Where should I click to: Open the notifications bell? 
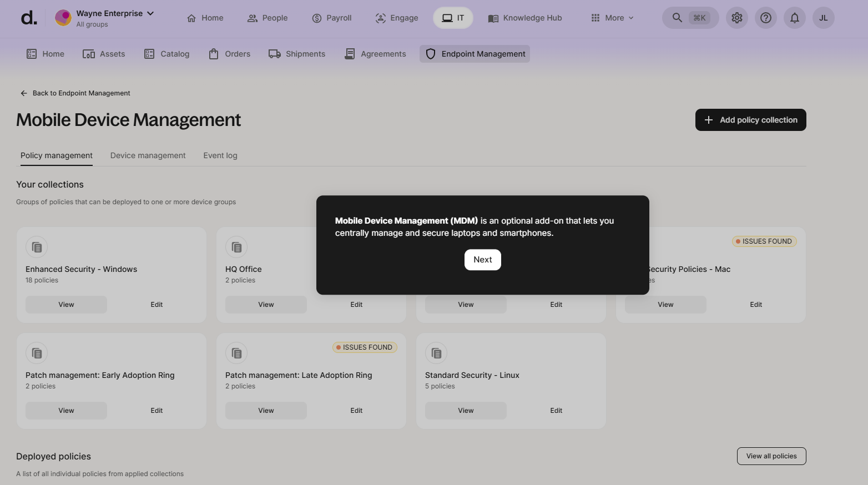click(x=794, y=18)
